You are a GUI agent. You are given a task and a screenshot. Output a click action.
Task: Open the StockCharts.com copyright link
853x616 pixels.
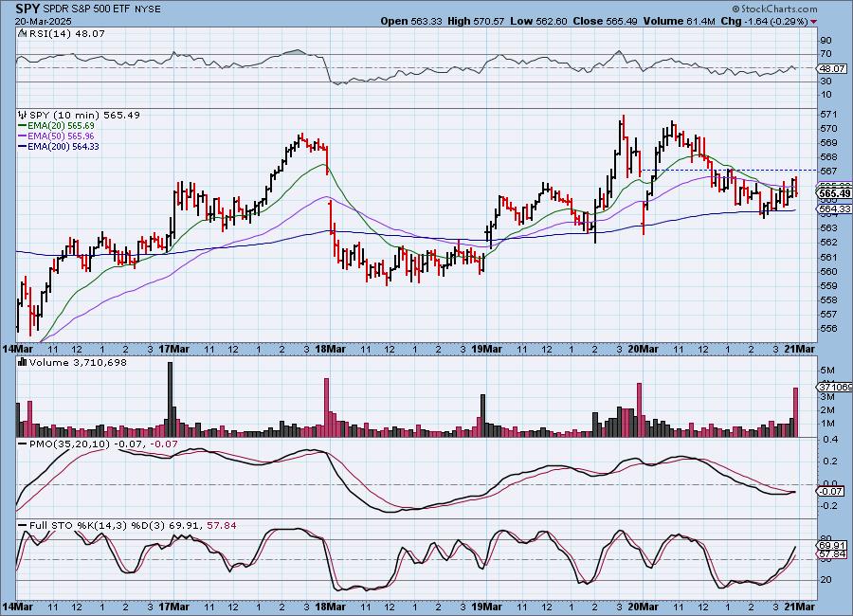tap(774, 9)
